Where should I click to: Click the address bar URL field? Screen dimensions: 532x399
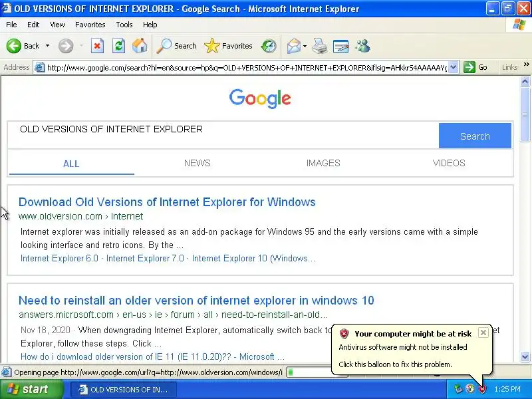click(x=247, y=68)
